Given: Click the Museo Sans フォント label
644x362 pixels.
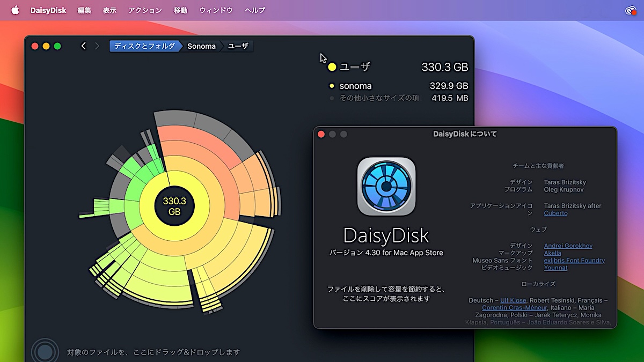Looking at the screenshot, I should coord(503,260).
